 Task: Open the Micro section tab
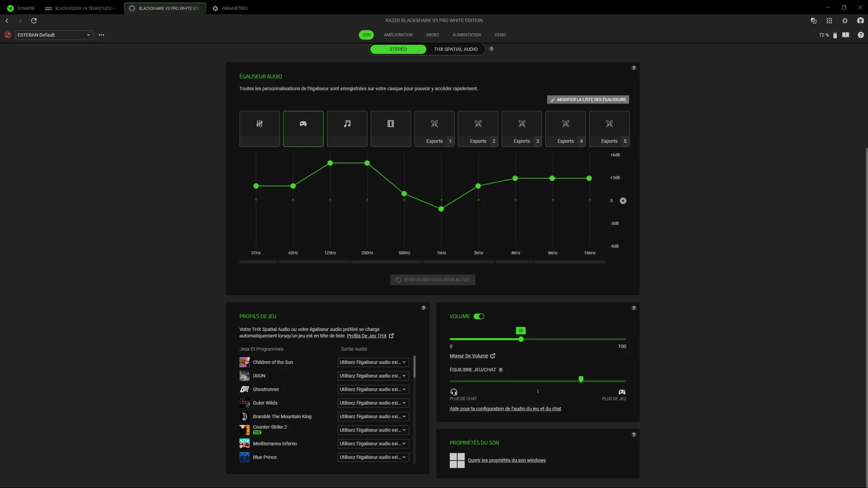433,35
